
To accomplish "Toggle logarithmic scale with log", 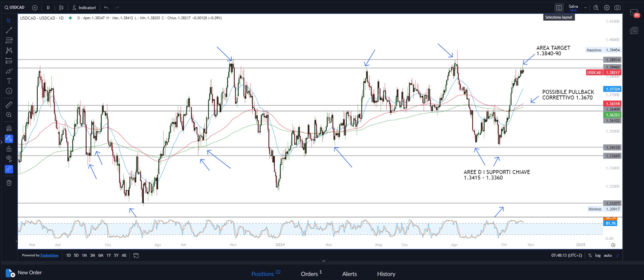I will click(x=598, y=255).
